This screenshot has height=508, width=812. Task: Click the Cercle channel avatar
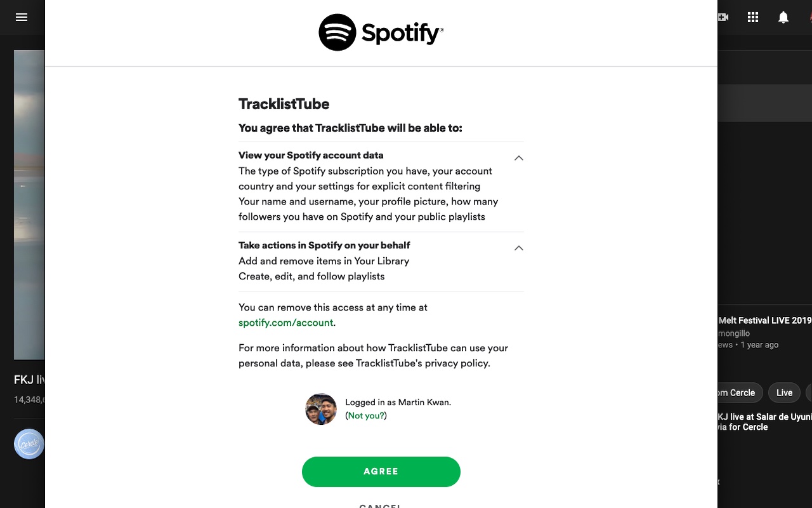(x=29, y=444)
